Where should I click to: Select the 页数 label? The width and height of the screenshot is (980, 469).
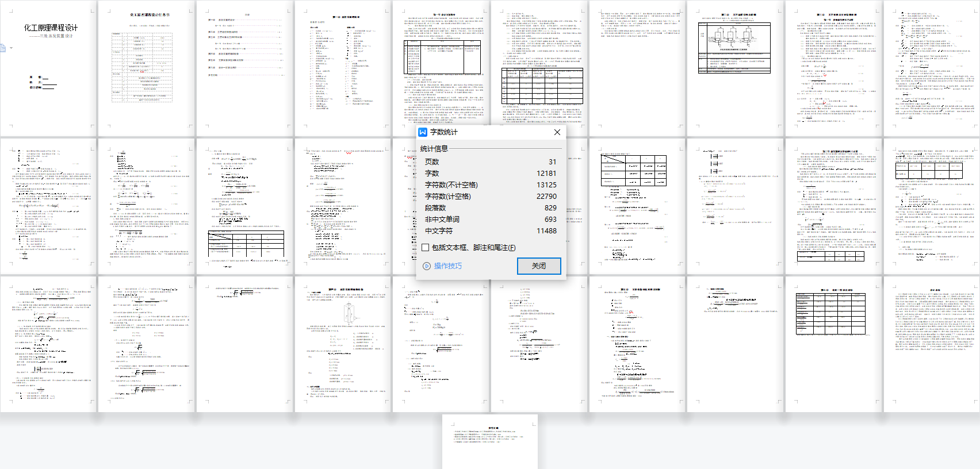tap(432, 162)
